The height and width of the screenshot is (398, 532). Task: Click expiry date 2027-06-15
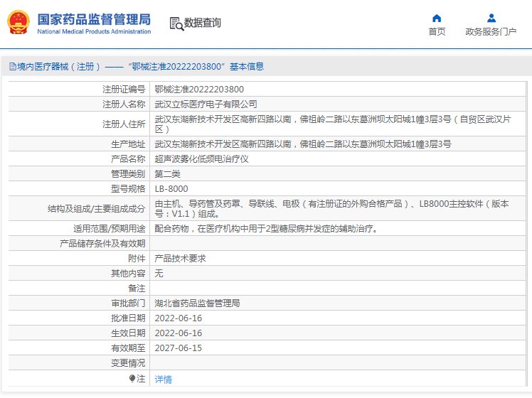[178, 348]
